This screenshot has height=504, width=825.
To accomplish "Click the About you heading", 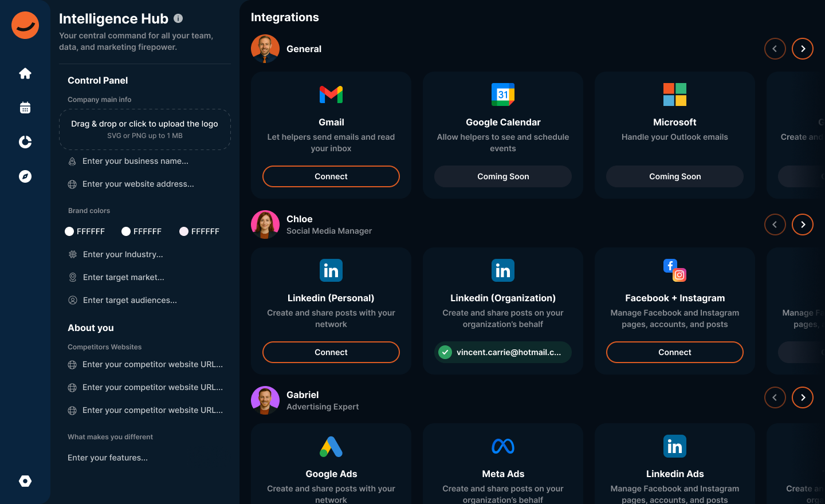I will tap(91, 328).
